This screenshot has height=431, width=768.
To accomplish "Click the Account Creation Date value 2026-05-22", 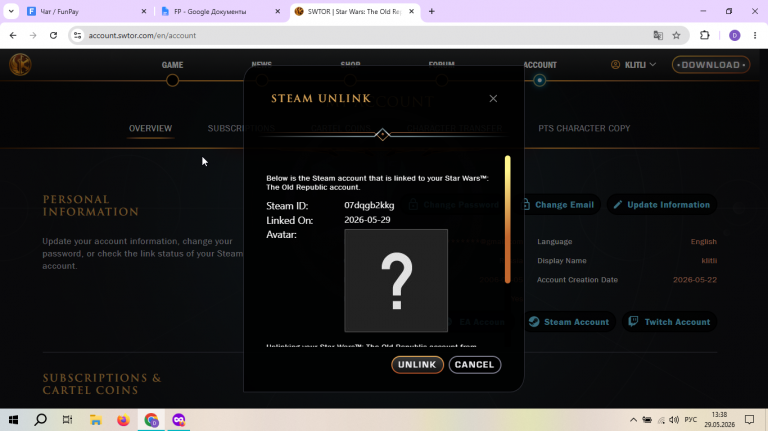I will (695, 280).
